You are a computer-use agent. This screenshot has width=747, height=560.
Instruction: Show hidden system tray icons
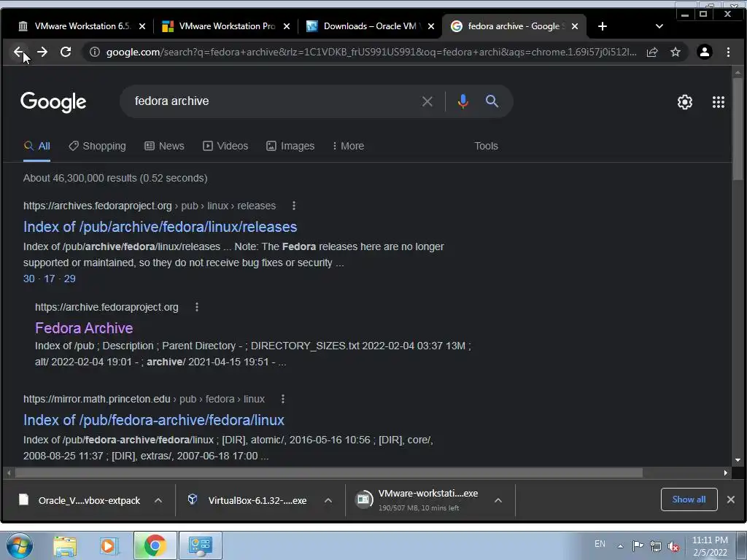620,545
